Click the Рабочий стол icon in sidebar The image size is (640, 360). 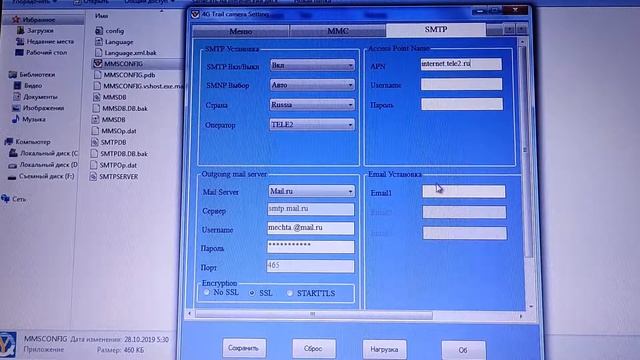coord(19,52)
